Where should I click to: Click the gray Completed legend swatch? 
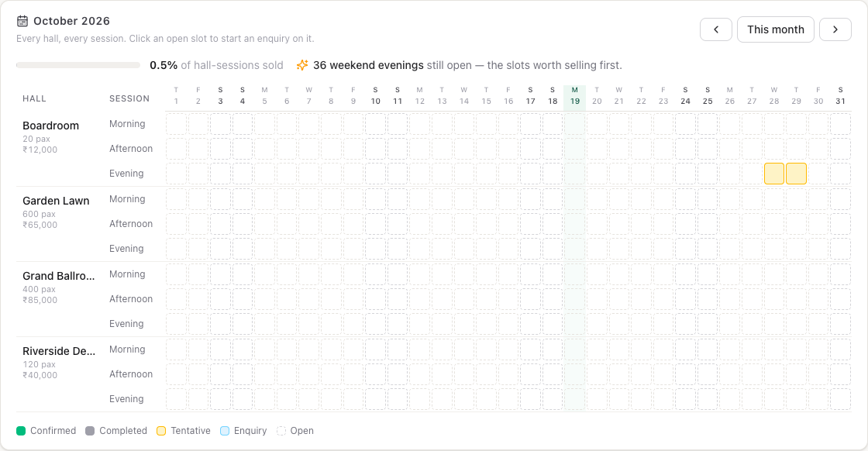(x=90, y=431)
